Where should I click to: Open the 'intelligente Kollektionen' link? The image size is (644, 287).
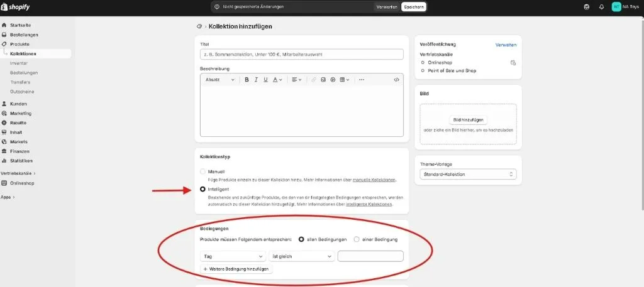(x=369, y=204)
